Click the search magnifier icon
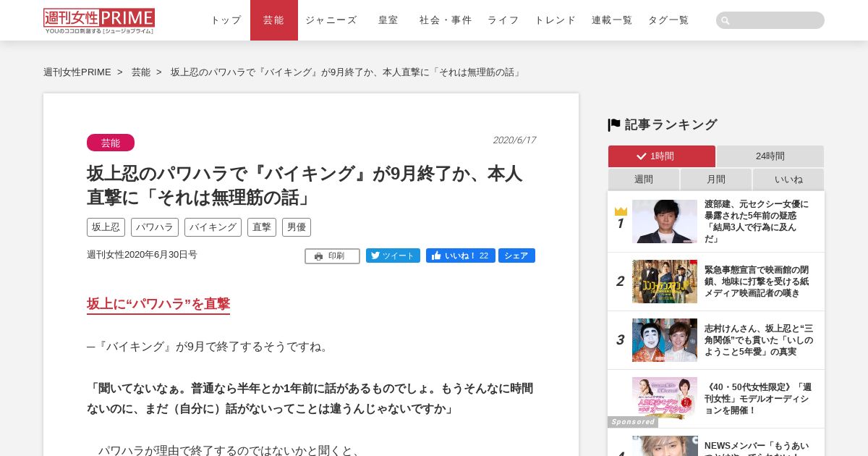The height and width of the screenshot is (456, 868). point(726,20)
